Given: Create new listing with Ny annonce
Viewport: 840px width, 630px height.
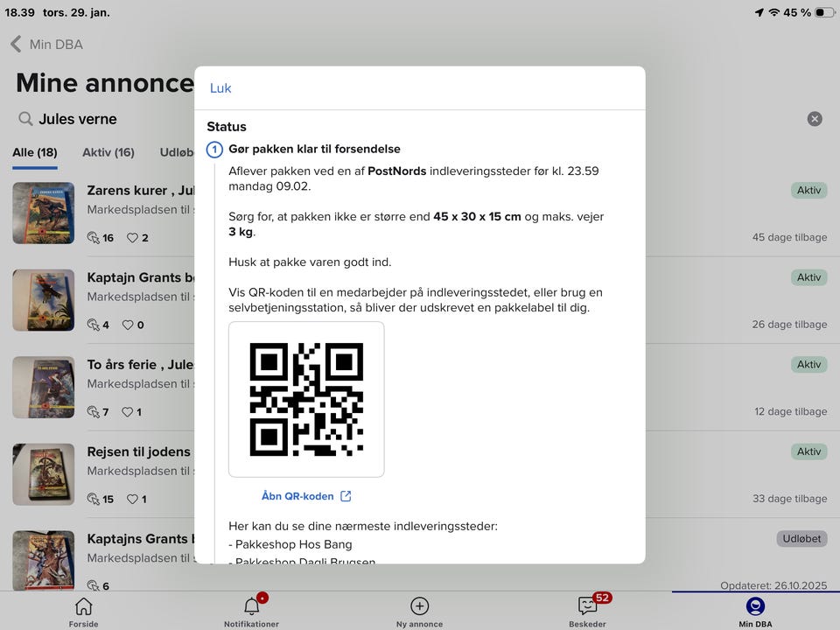Looking at the screenshot, I should pyautogui.click(x=419, y=612).
